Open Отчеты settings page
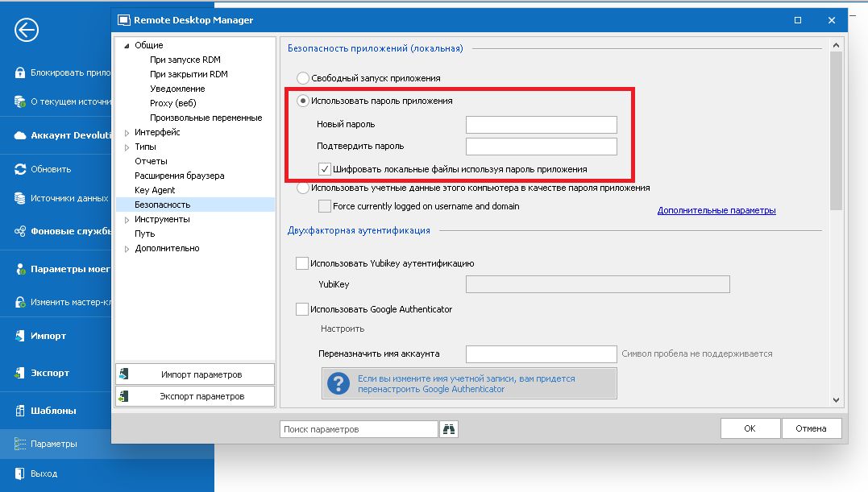Viewport: 868px width, 492px height. [x=151, y=161]
